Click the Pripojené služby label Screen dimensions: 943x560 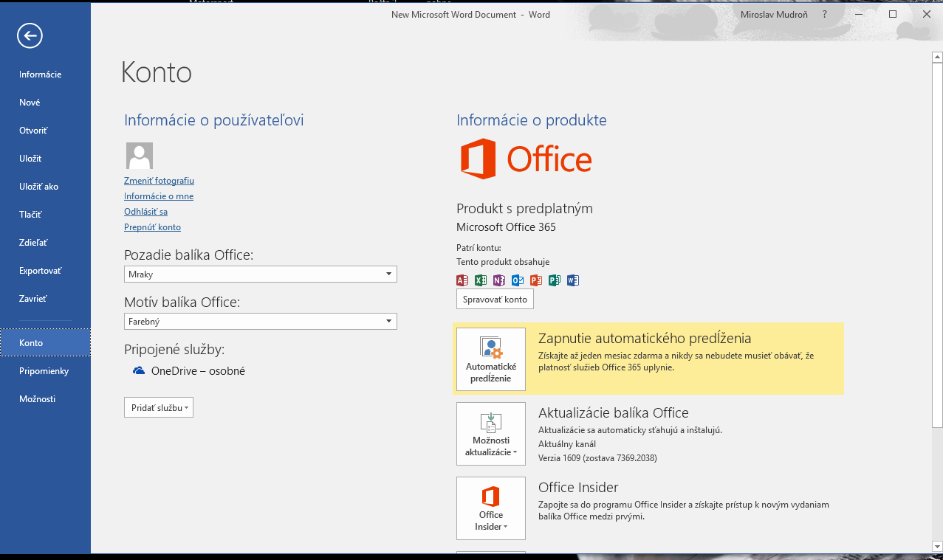pyautogui.click(x=174, y=350)
